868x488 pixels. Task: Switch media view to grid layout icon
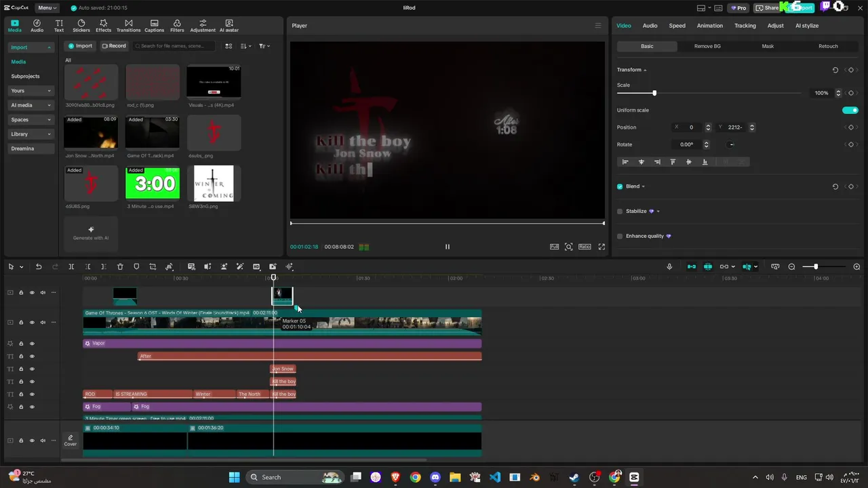[x=229, y=46]
